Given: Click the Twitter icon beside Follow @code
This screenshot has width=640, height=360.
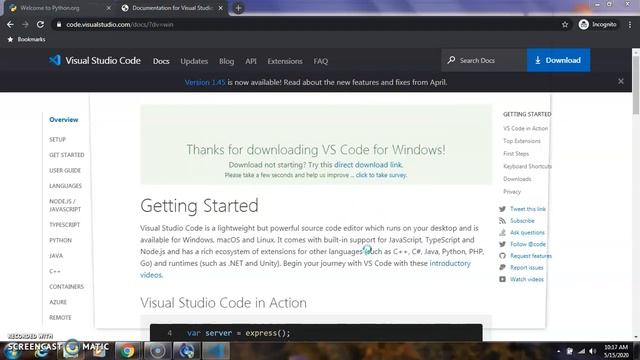Looking at the screenshot, I should [502, 244].
